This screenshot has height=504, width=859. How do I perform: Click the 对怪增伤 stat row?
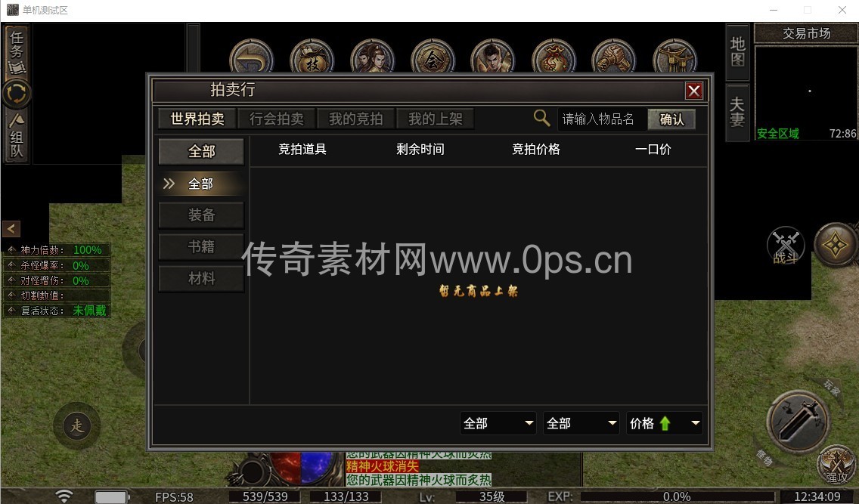(57, 281)
